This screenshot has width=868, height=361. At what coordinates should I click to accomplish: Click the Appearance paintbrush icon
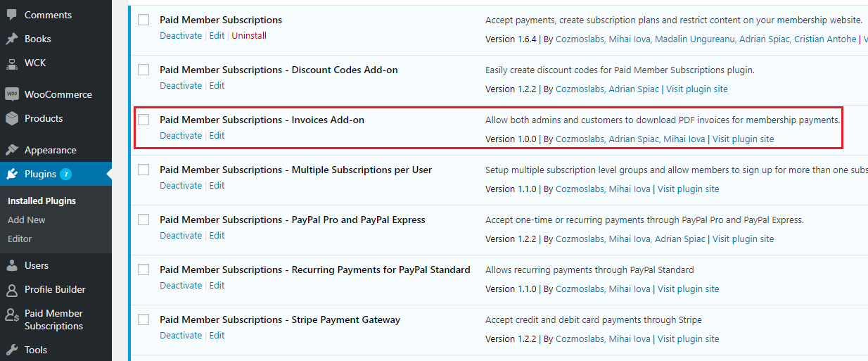click(12, 150)
